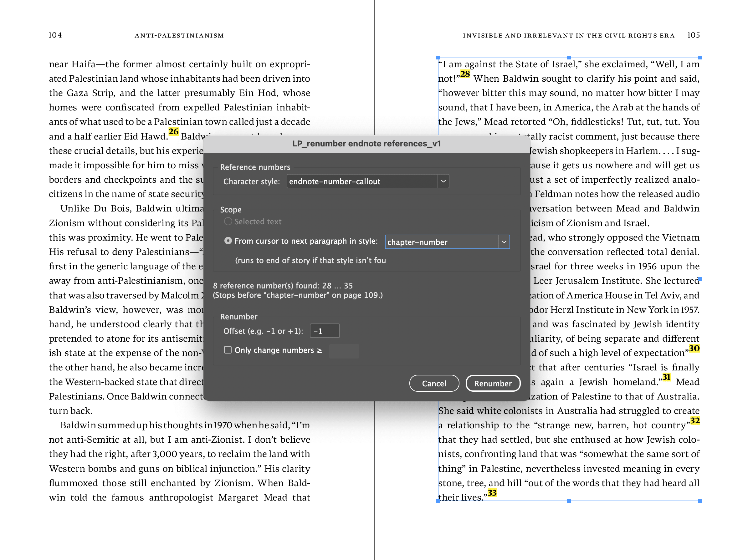
Task: Click the ANTI-PALESTINIANISM running header
Action: click(x=179, y=35)
